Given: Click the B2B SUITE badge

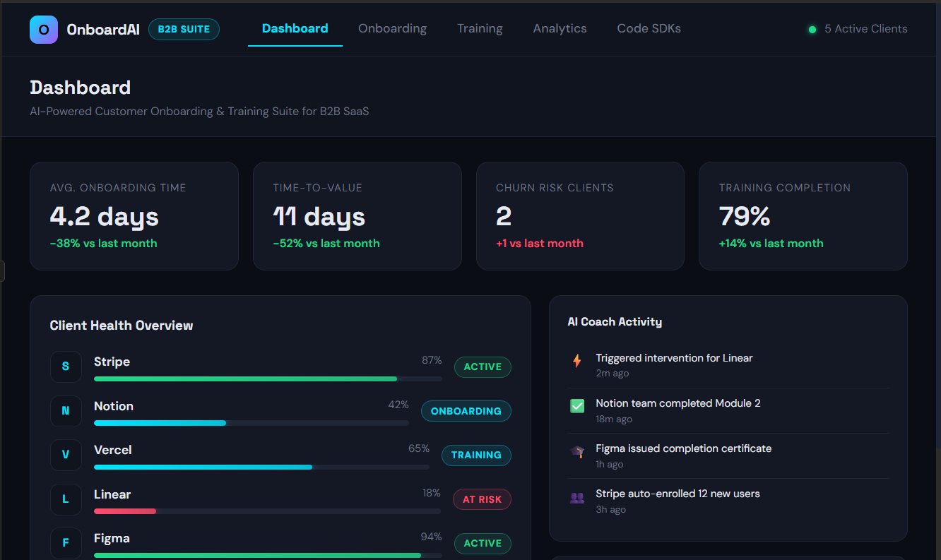Looking at the screenshot, I should (184, 30).
